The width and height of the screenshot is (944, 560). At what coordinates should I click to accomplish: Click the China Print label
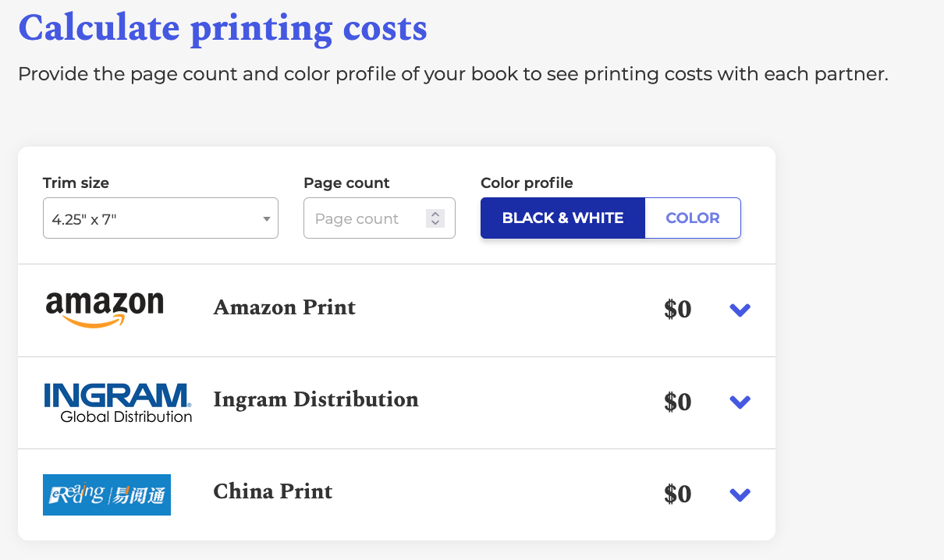pos(272,491)
